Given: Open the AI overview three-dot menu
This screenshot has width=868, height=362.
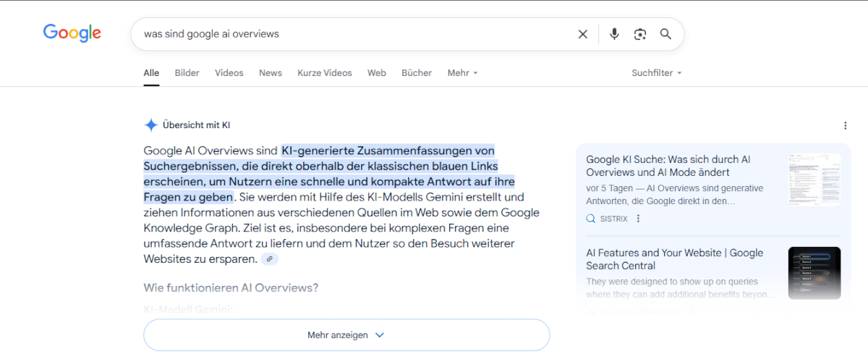Looking at the screenshot, I should coord(845,126).
